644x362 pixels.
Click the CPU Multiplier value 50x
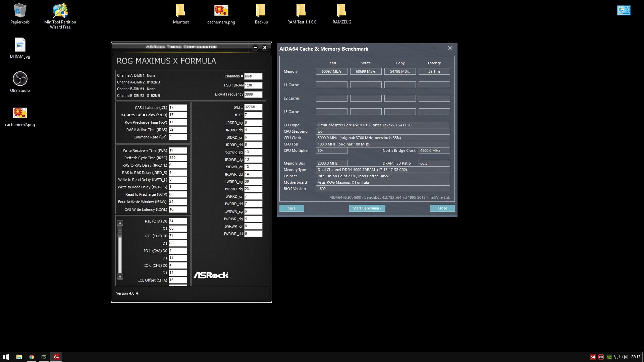tap(331, 150)
